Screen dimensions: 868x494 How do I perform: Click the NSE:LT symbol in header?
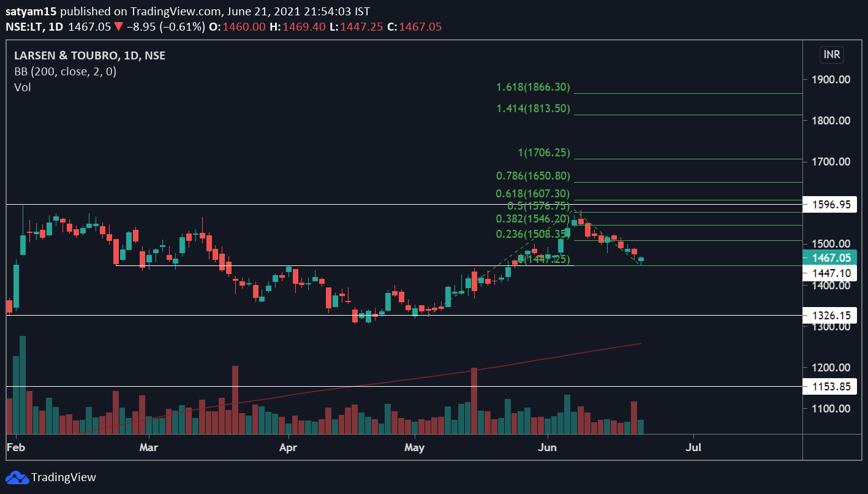(24, 27)
